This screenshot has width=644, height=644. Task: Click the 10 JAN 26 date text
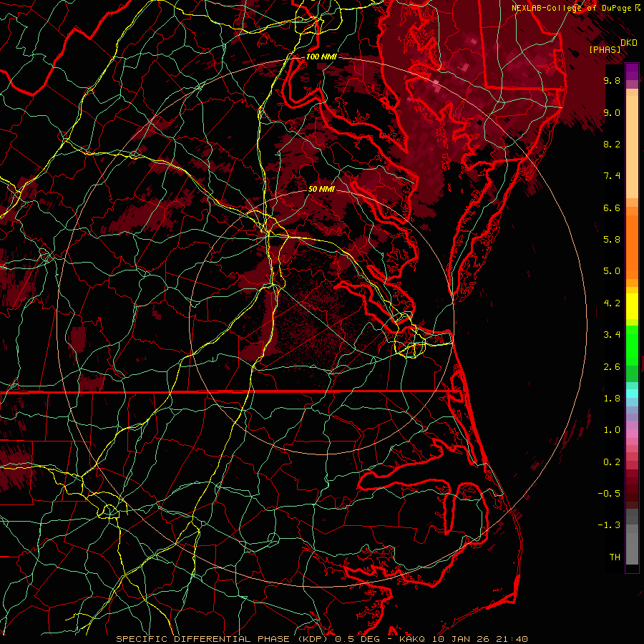[459, 639]
